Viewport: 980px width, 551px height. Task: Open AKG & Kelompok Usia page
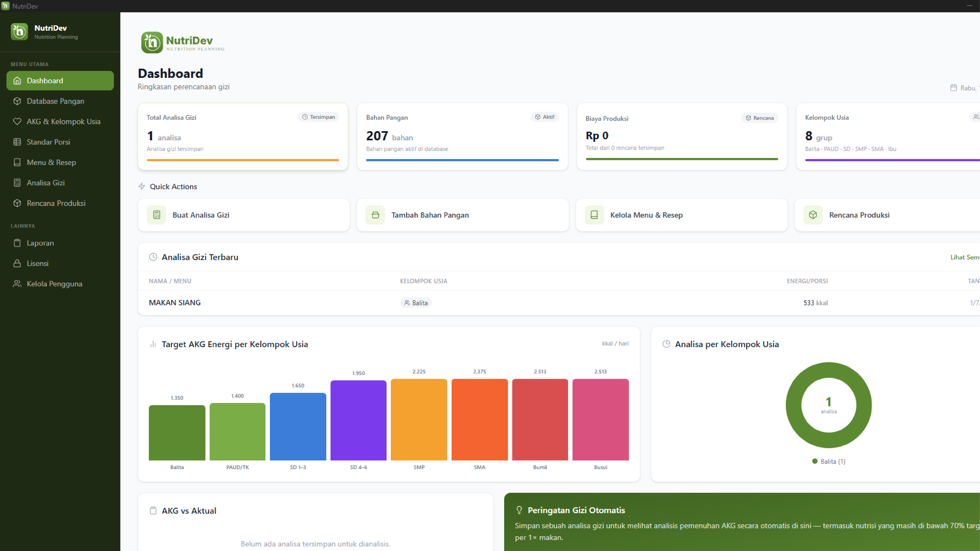coord(60,122)
